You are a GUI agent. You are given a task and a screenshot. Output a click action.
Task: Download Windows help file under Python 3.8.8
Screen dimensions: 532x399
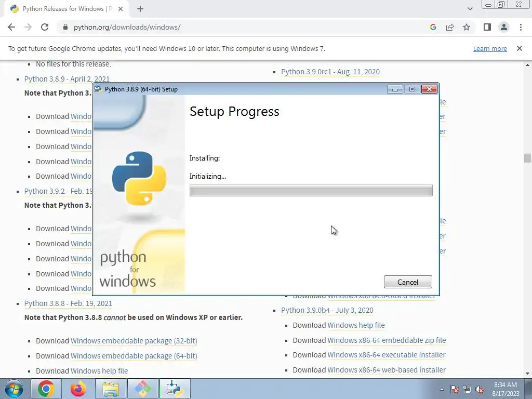(99, 371)
